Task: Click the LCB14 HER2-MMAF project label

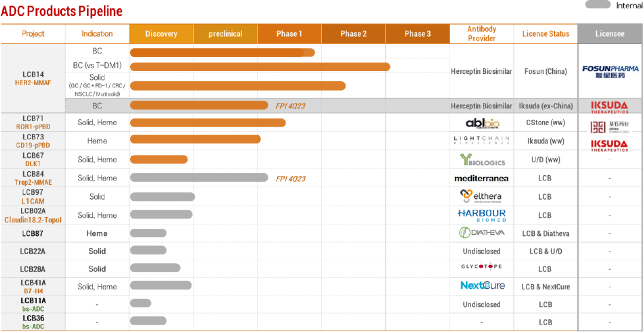Action: pyautogui.click(x=33, y=79)
